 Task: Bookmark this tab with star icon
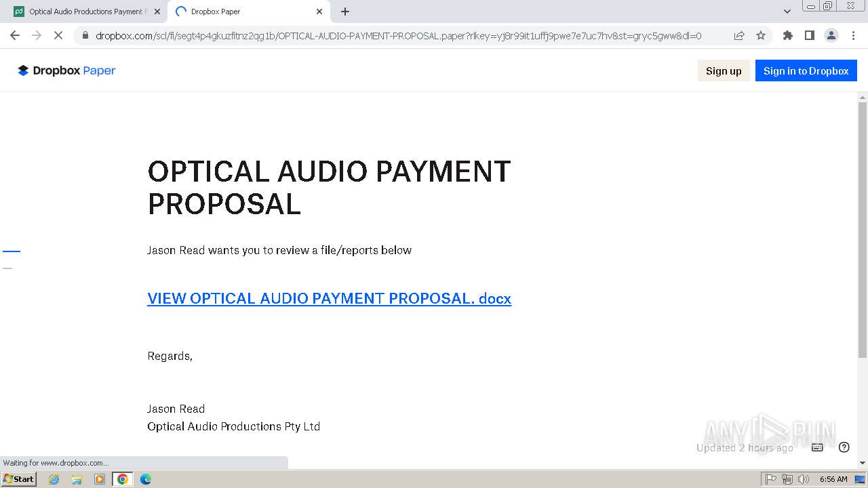click(x=761, y=35)
